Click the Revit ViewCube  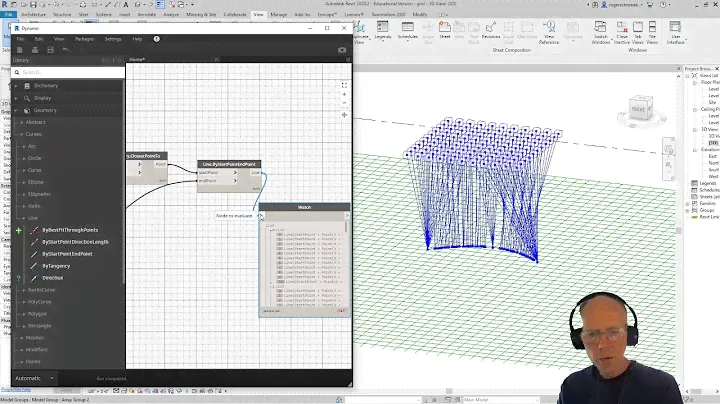(638, 108)
